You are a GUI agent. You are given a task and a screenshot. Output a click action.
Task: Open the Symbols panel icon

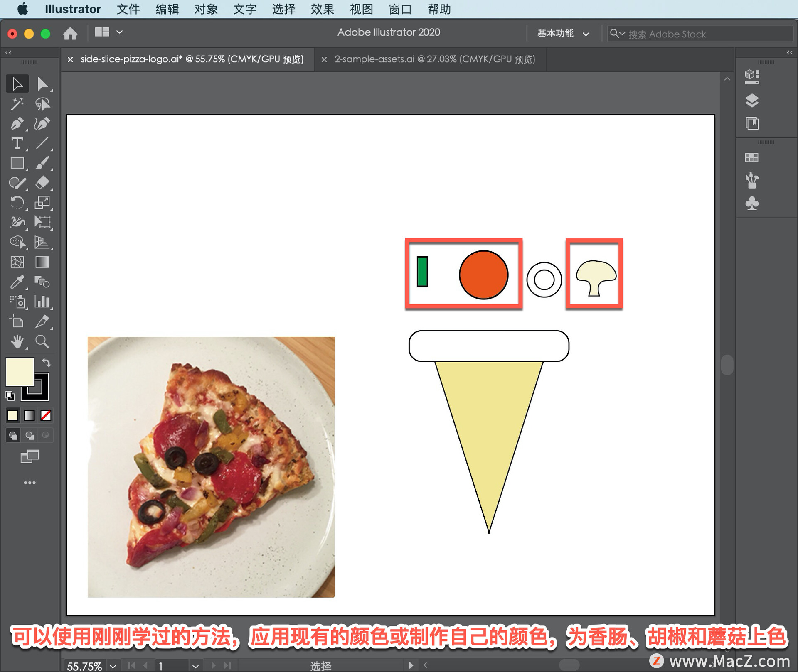pos(751,203)
